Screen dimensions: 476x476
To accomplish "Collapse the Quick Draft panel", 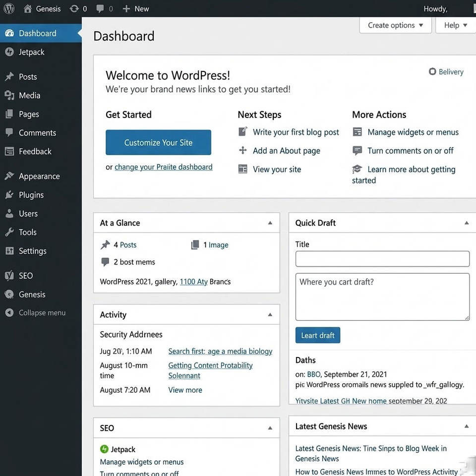I will (467, 223).
